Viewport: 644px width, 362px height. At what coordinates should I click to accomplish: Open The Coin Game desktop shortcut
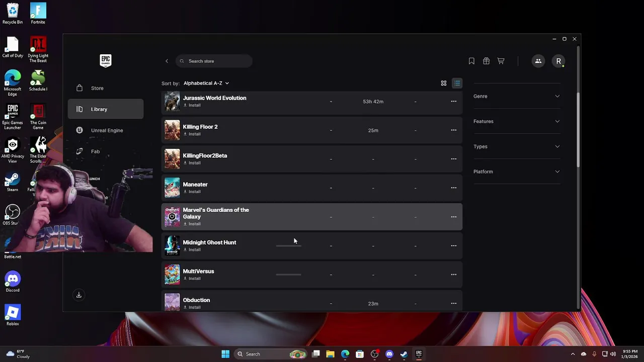click(x=38, y=117)
